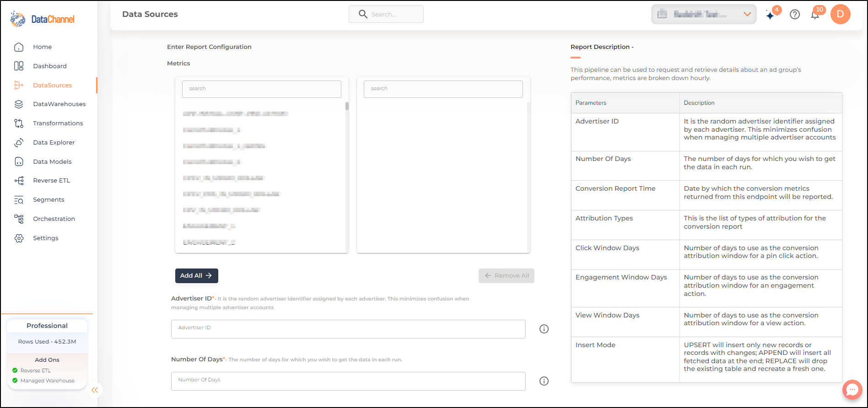The height and width of the screenshot is (408, 868).
Task: Click the available metrics list scrollbar
Action: pos(347,106)
